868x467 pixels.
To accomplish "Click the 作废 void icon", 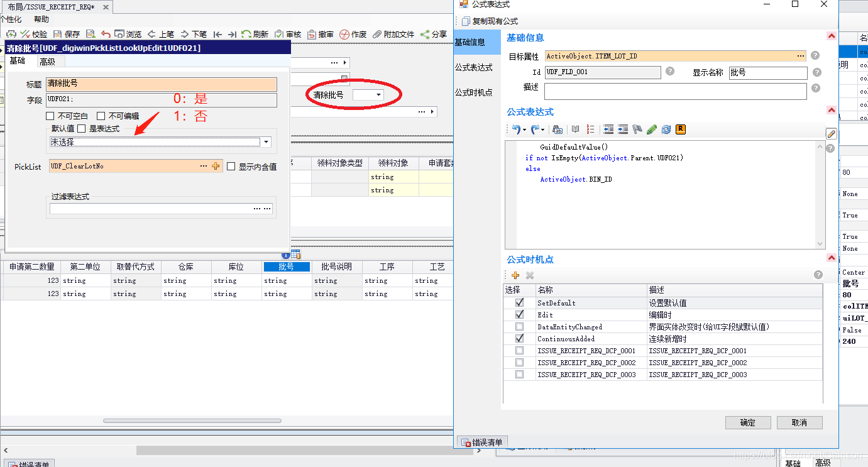I will click(x=344, y=35).
